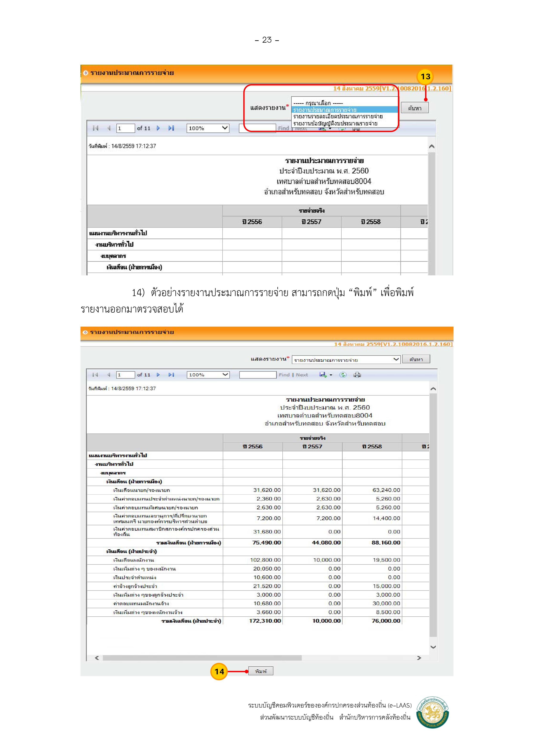This screenshot has width=534, height=756.
Task: Click first page icon in lower viewer
Action: coord(95,375)
